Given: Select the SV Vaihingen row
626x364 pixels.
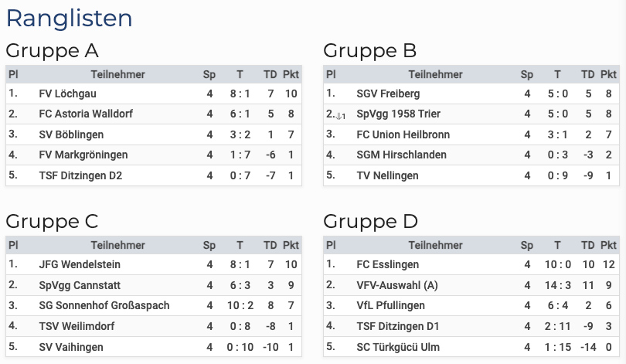Looking at the screenshot, I should (x=70, y=346).
